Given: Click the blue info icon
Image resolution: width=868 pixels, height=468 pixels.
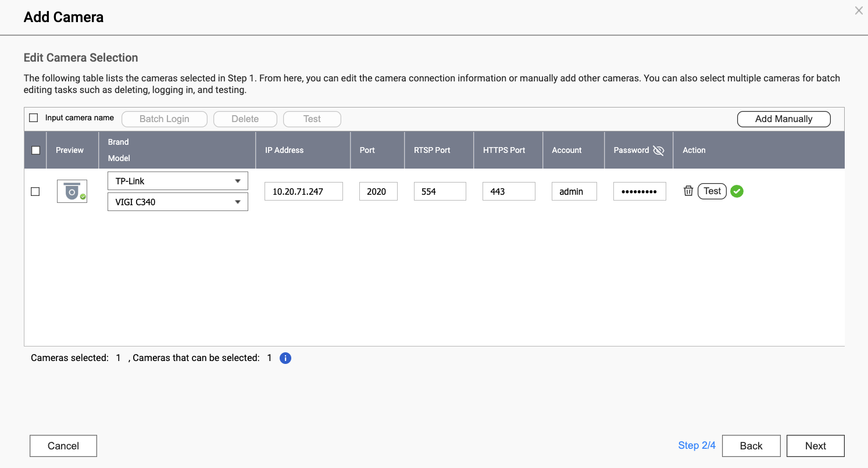Looking at the screenshot, I should tap(285, 358).
